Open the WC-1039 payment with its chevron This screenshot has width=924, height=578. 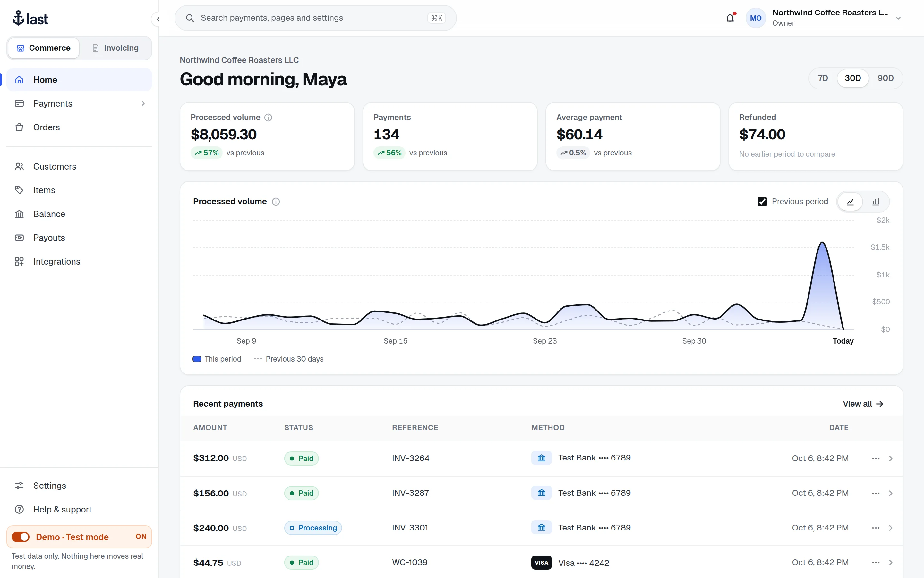pos(890,563)
